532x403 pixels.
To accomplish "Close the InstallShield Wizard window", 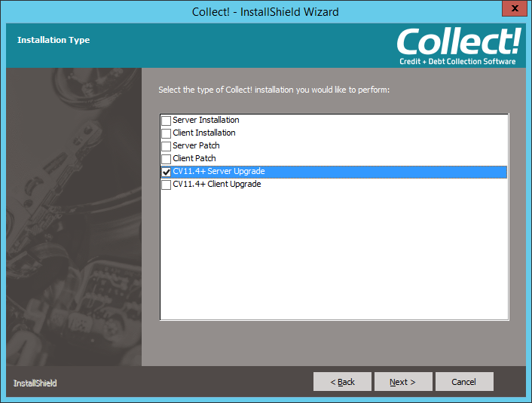I will (515, 8).
